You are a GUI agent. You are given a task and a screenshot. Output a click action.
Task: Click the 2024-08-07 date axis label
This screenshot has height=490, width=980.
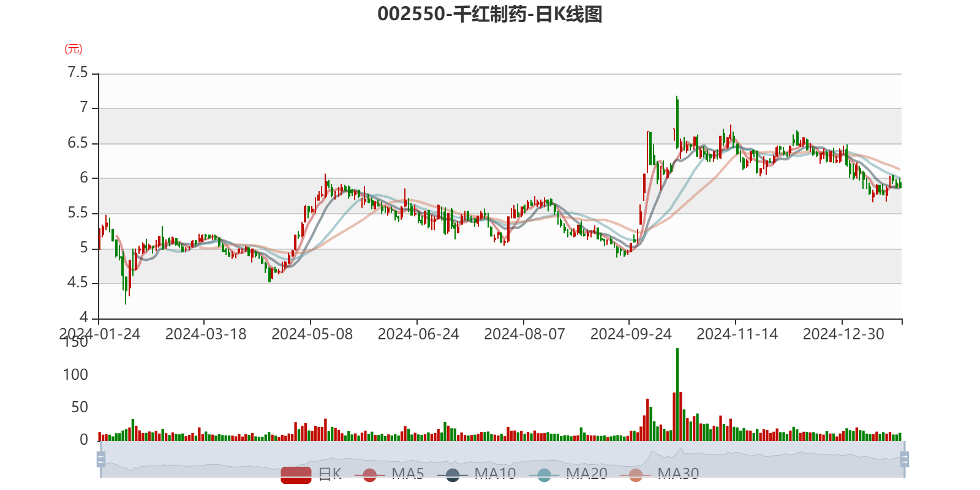click(x=525, y=334)
